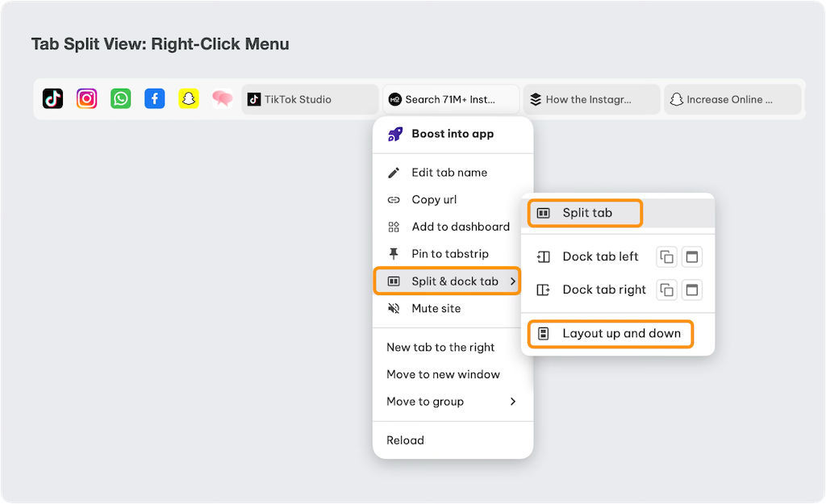Expand the Split & dock tab submenu
The height and width of the screenshot is (504, 826).
coord(448,281)
